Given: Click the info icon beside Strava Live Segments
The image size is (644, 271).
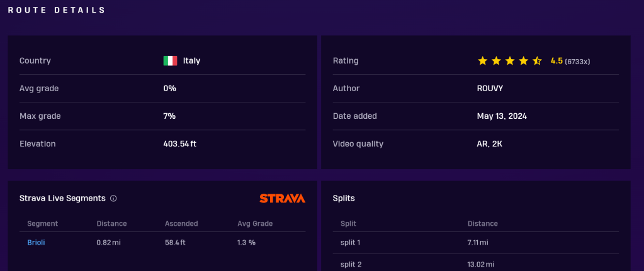Looking at the screenshot, I should pyautogui.click(x=113, y=198).
